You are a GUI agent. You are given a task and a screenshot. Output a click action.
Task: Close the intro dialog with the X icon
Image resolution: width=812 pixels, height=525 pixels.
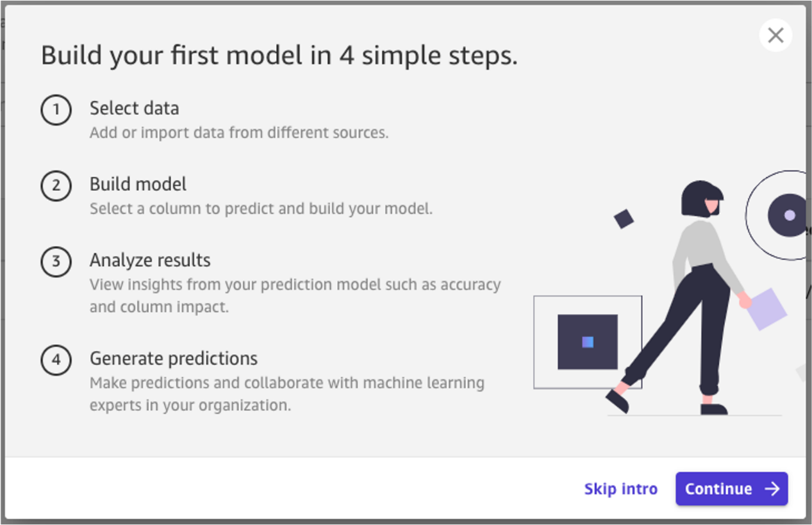[x=775, y=35]
